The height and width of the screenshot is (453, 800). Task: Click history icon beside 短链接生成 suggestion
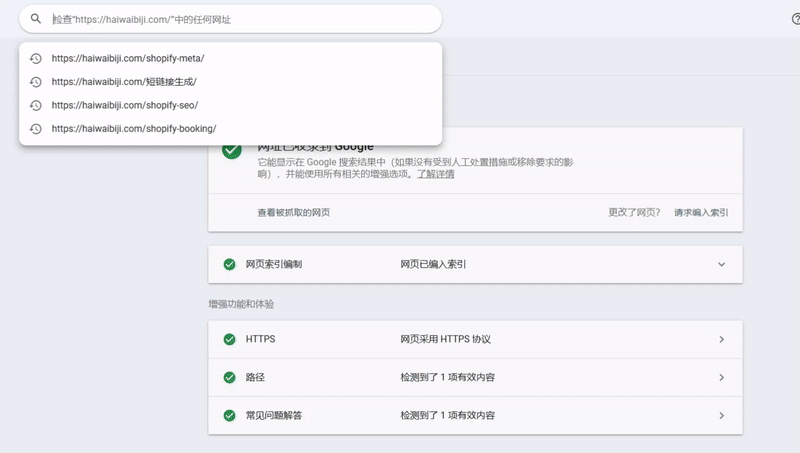pyautogui.click(x=35, y=82)
